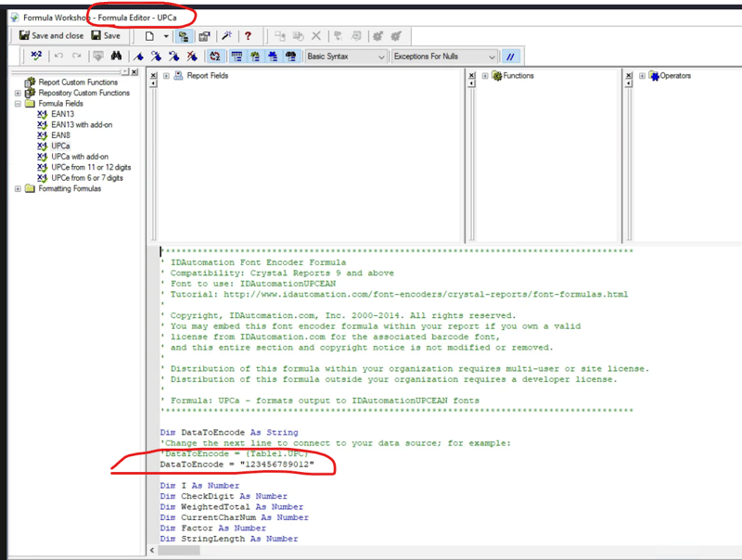Toggle the Show Field Tree icon
Image resolution: width=742 pixels, height=560 pixels.
click(x=237, y=57)
